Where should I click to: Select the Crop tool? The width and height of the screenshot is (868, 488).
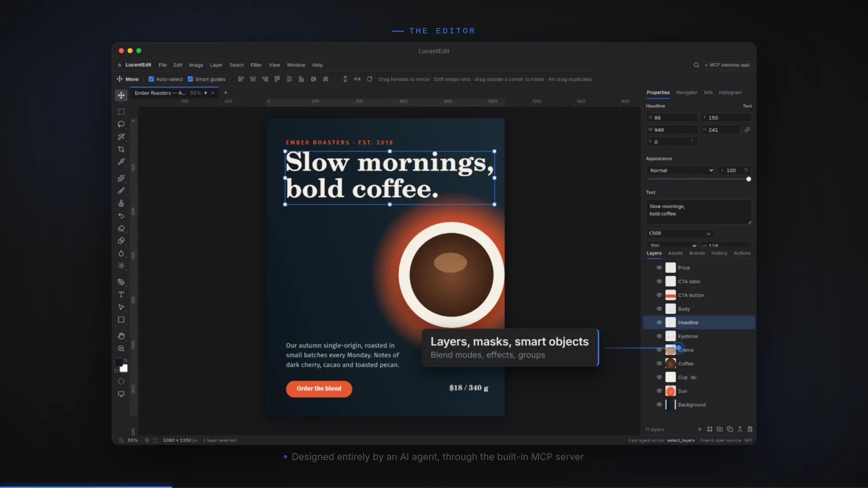121,150
